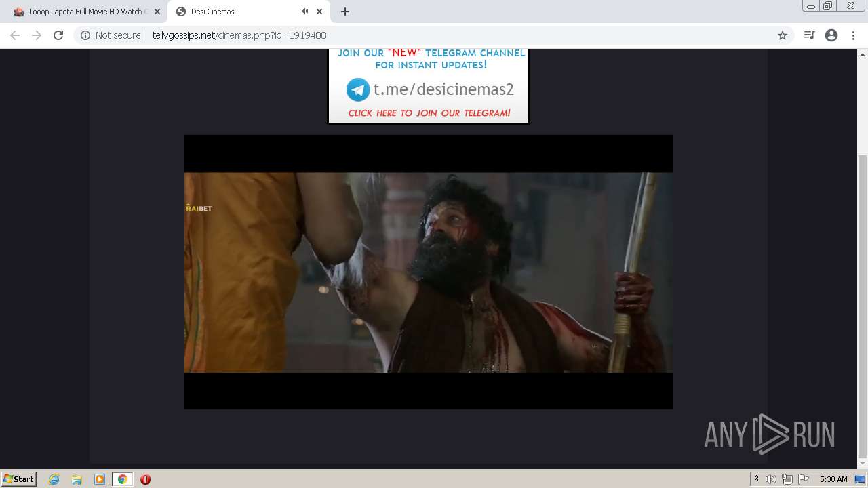
Task: Go back to previous page
Action: click(x=15, y=35)
